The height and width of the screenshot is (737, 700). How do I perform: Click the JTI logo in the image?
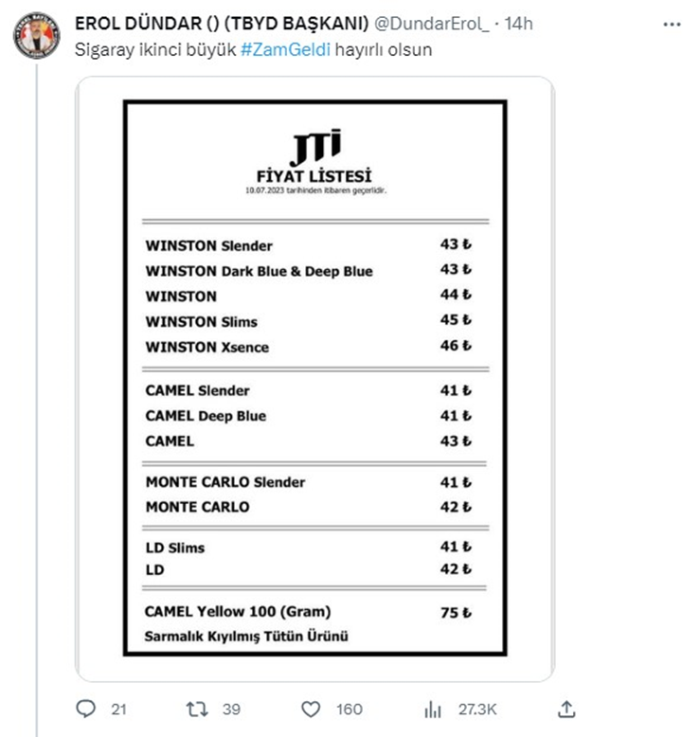point(314,148)
